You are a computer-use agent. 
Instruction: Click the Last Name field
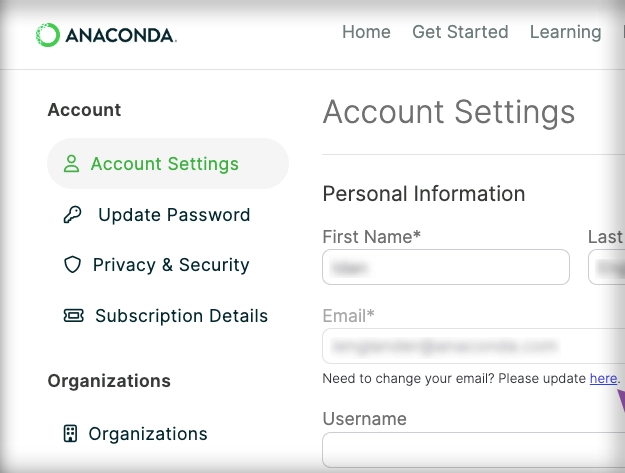(607, 267)
